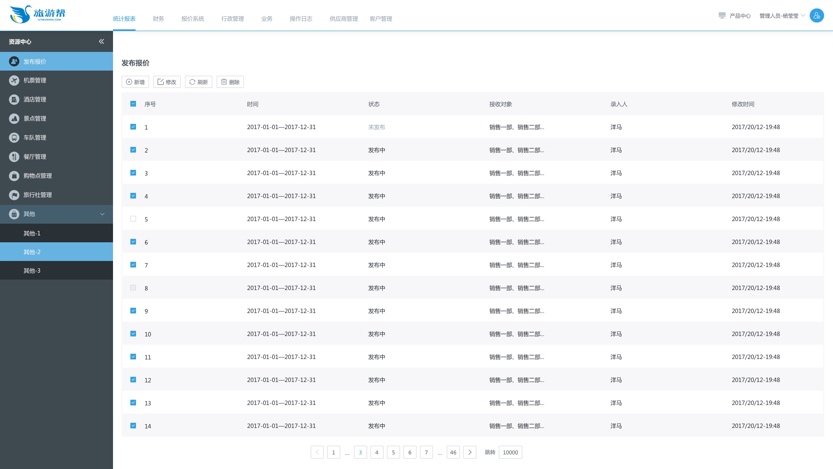The image size is (833, 469).
Task: Click the 删除 button
Action: pos(230,82)
